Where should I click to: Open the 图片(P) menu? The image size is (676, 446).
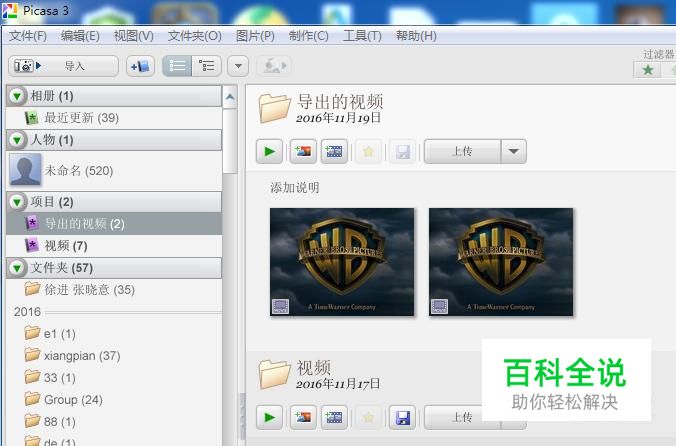(x=255, y=36)
